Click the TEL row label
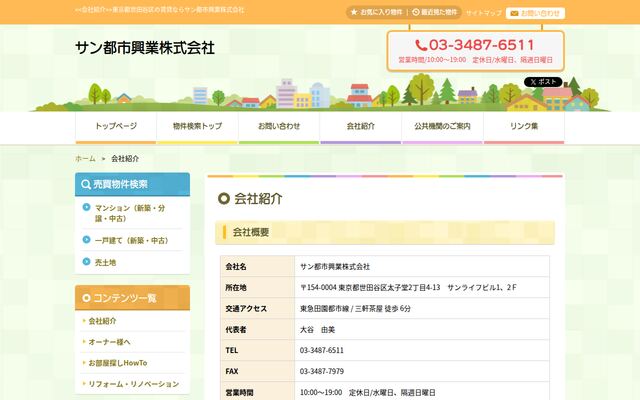 pyautogui.click(x=231, y=350)
